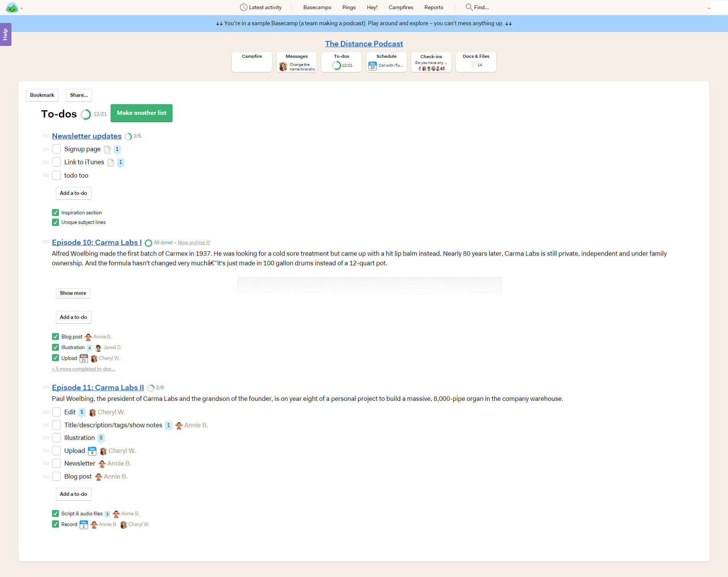Image resolution: width=728 pixels, height=577 pixels.
Task: Click the To-dos 12/21 progress ring
Action: pyautogui.click(x=86, y=114)
